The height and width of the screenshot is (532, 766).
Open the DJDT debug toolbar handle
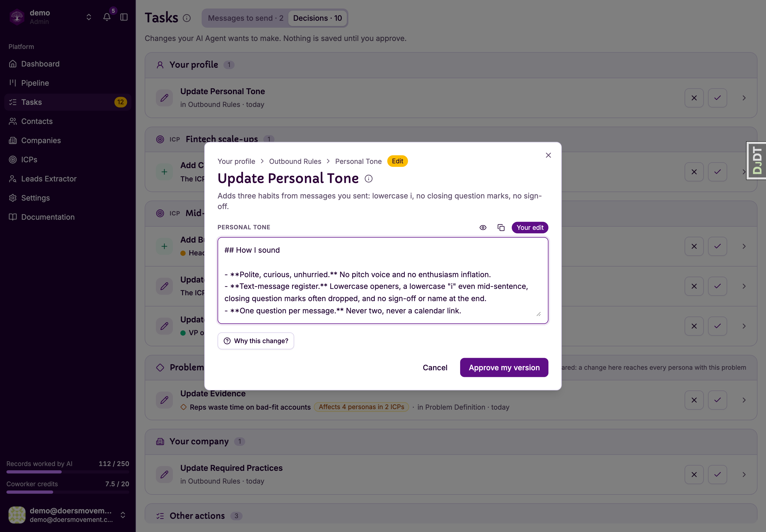(x=756, y=161)
